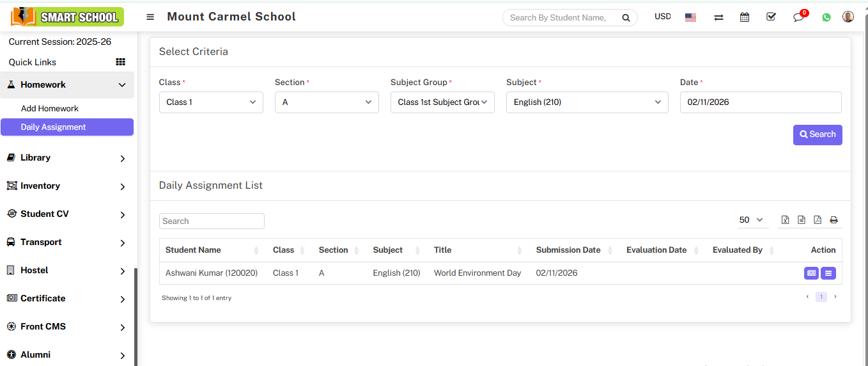Open the calendar icon in top bar

coord(745,17)
